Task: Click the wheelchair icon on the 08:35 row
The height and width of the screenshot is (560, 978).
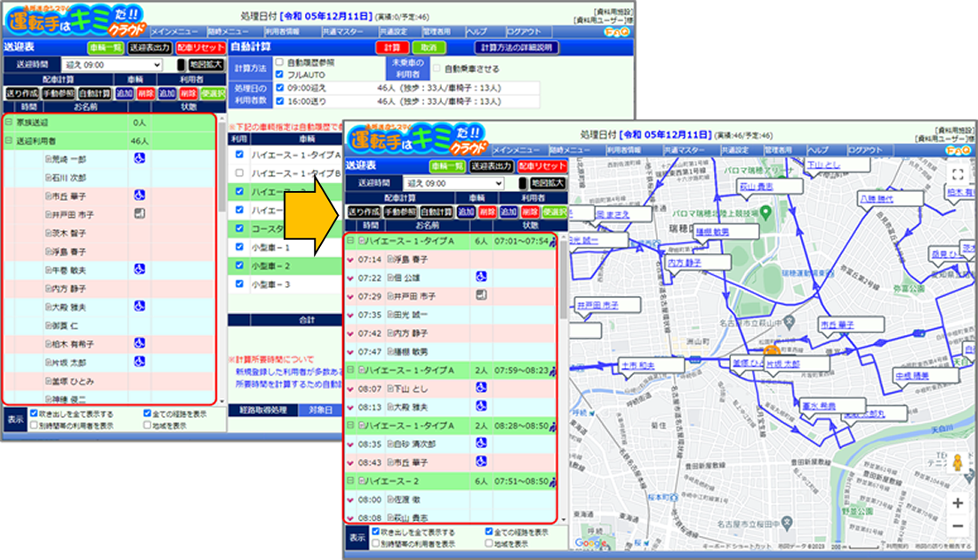Action: click(481, 444)
